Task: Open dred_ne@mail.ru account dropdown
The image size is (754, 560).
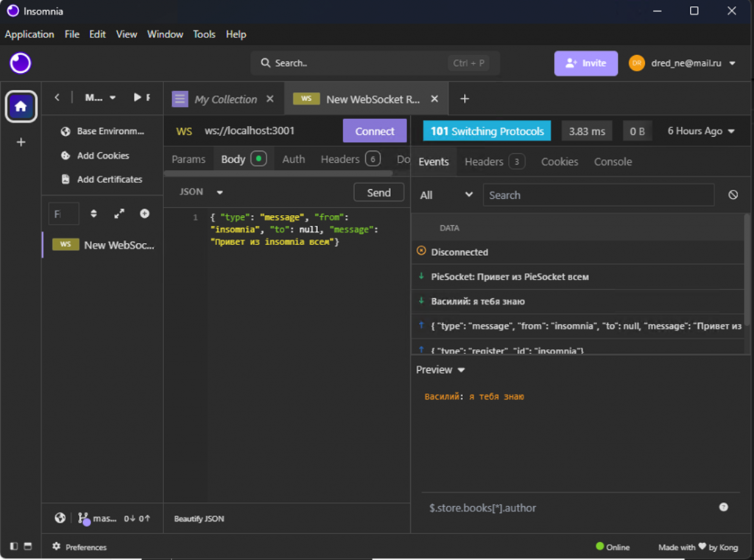Action: [683, 63]
